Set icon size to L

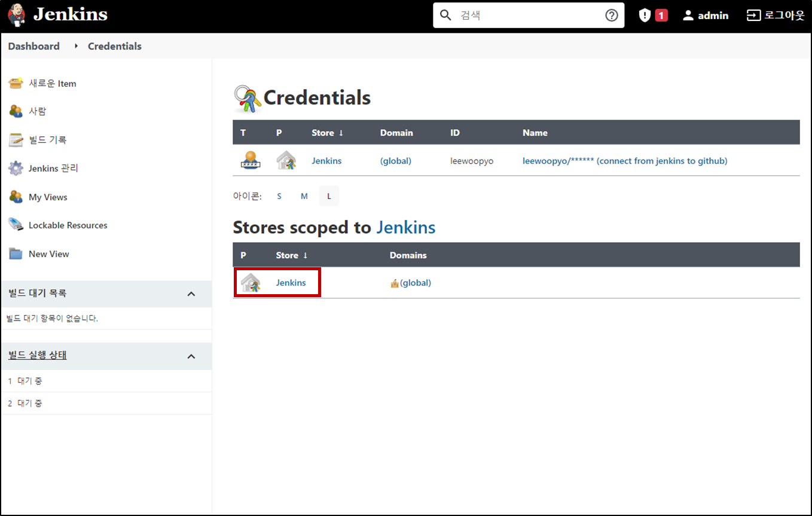(329, 196)
